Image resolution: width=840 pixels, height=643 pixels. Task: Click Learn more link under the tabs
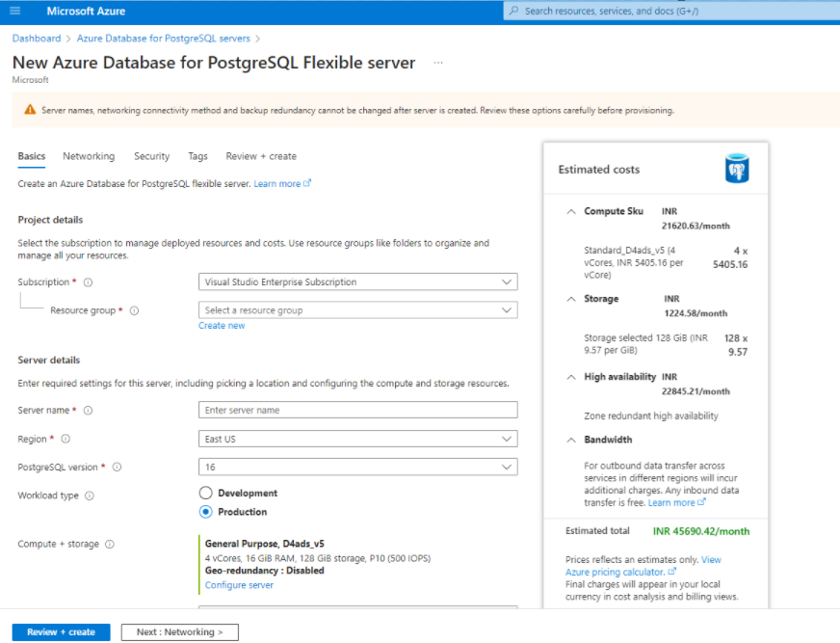pyautogui.click(x=282, y=183)
